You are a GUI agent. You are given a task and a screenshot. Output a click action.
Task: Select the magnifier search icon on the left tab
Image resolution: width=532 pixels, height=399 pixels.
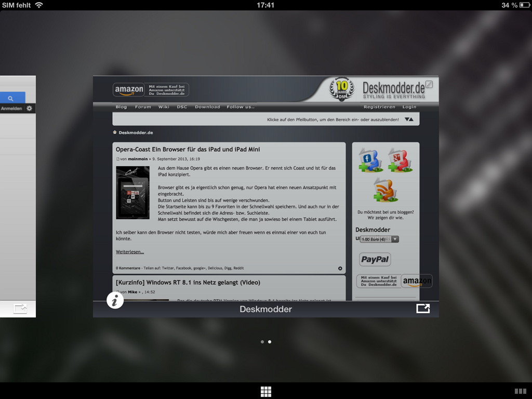(x=11, y=98)
